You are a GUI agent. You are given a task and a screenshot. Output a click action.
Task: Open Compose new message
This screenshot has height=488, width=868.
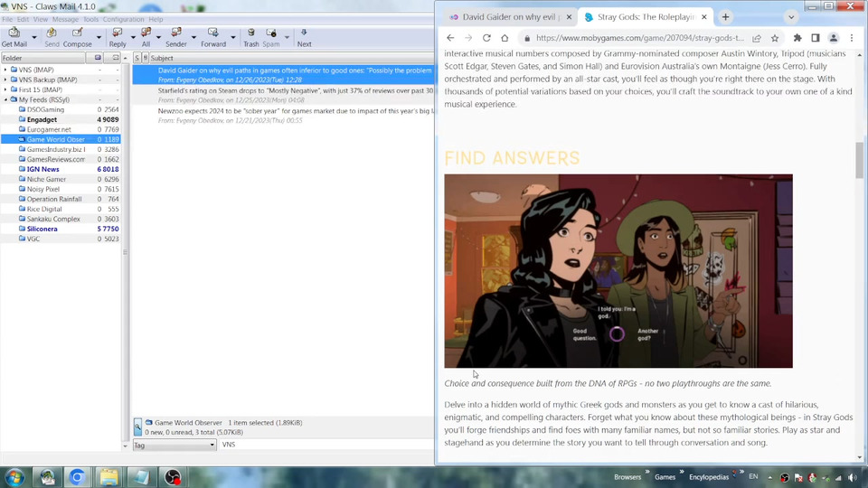click(78, 37)
